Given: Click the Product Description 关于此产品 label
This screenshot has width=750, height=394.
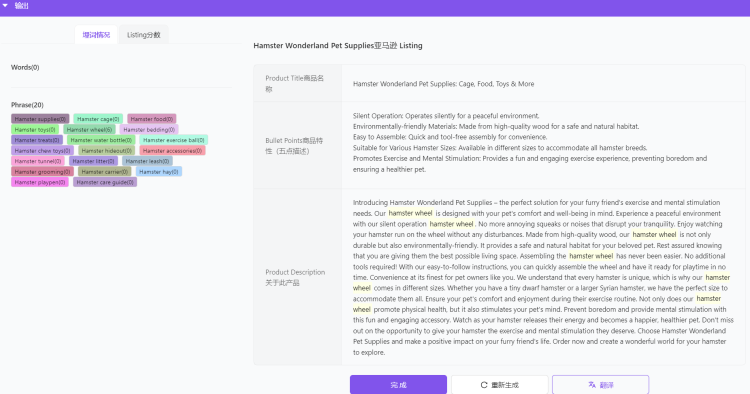Looking at the screenshot, I should 295,277.
